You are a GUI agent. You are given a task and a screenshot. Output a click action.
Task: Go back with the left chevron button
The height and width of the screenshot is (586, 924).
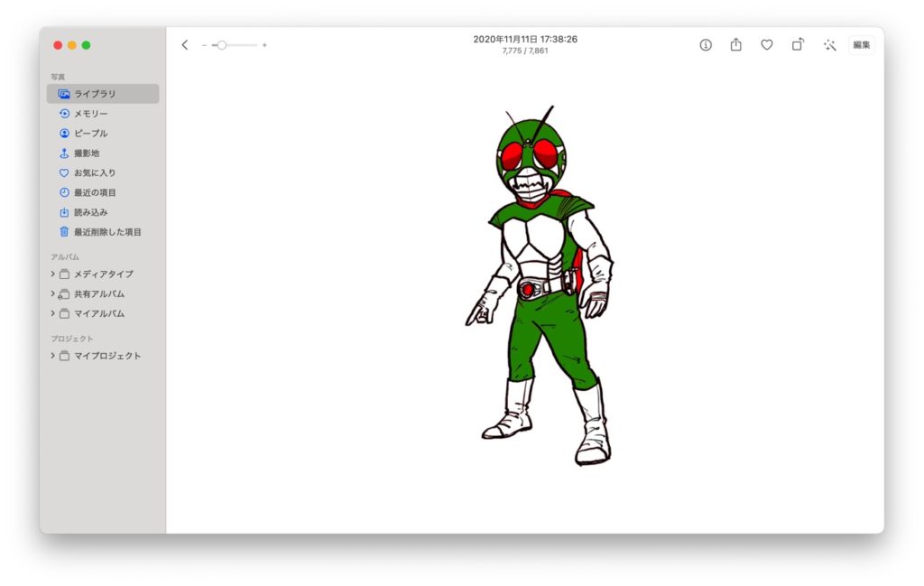185,45
